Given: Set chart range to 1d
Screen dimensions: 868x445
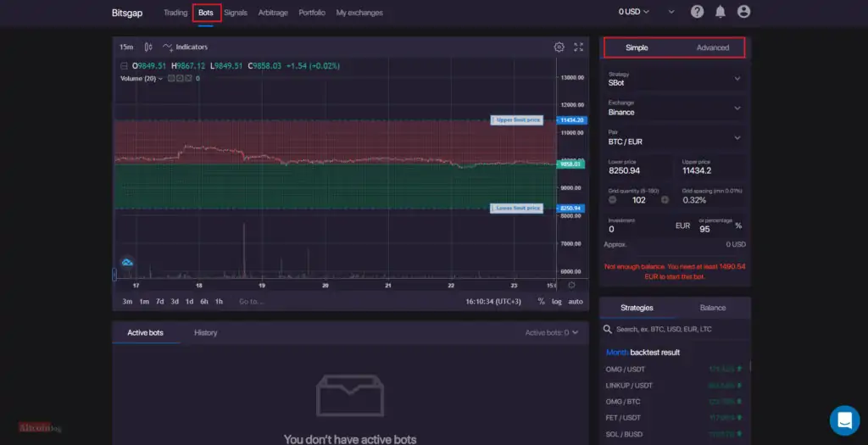Looking at the screenshot, I should 189,302.
